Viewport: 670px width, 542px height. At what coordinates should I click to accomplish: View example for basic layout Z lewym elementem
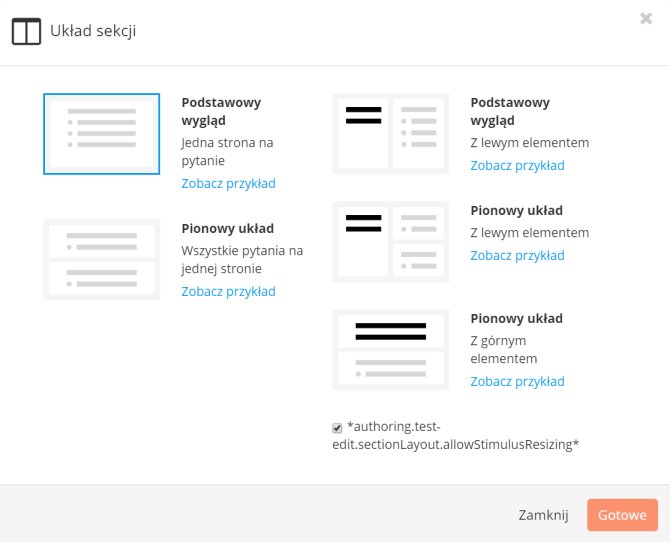[517, 165]
